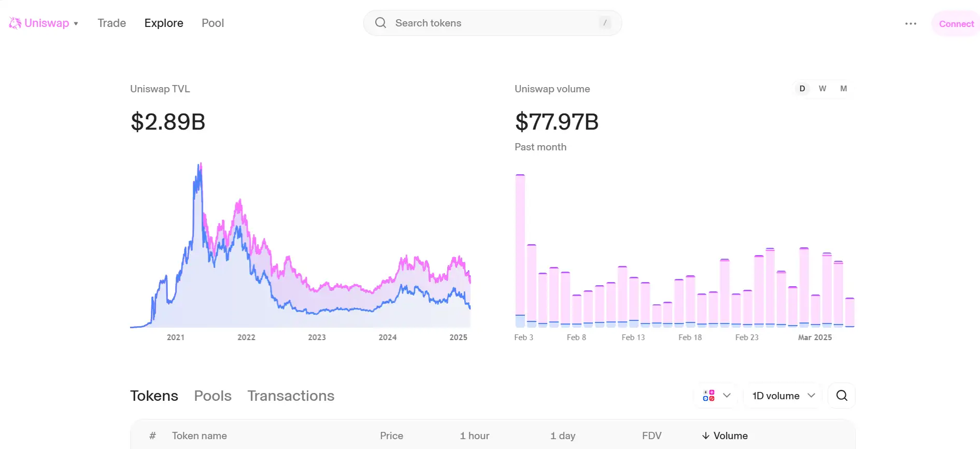This screenshot has width=980, height=449.
Task: Open the Trade navigation link
Action: pyautogui.click(x=111, y=23)
